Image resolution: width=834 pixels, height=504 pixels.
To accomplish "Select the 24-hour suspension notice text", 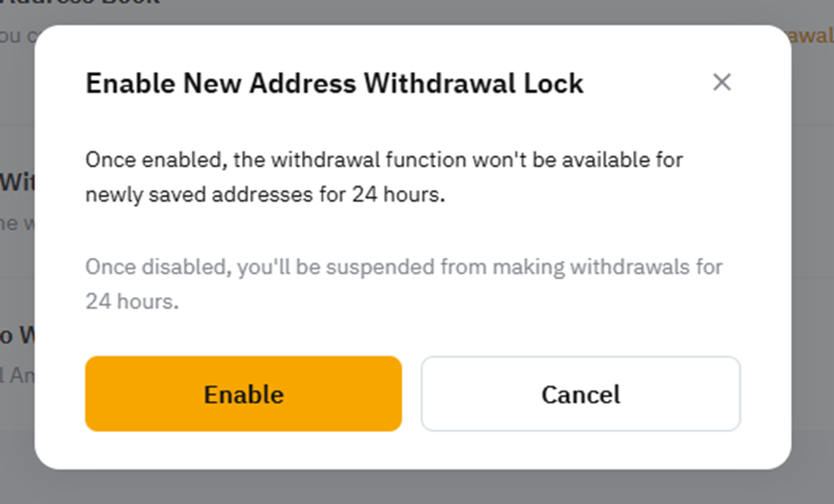I will (404, 284).
